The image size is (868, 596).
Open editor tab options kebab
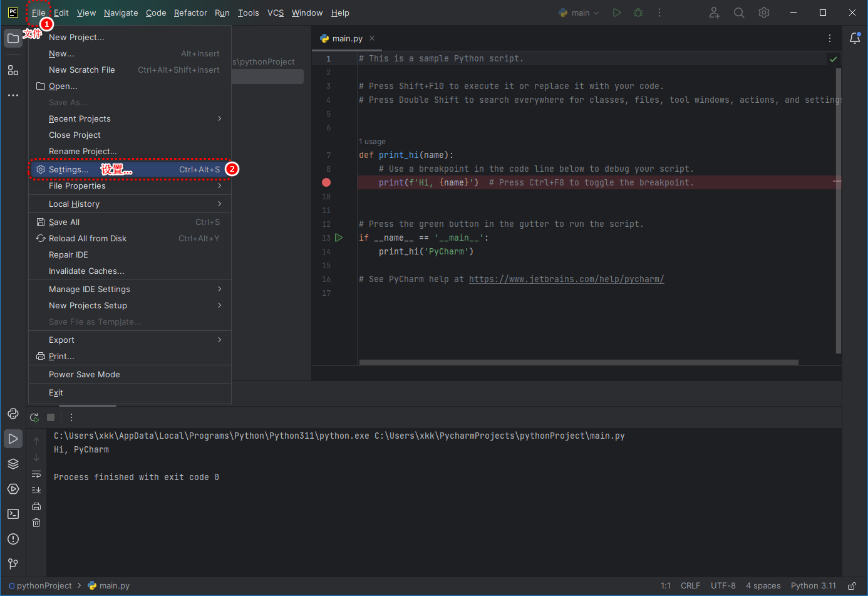click(830, 38)
